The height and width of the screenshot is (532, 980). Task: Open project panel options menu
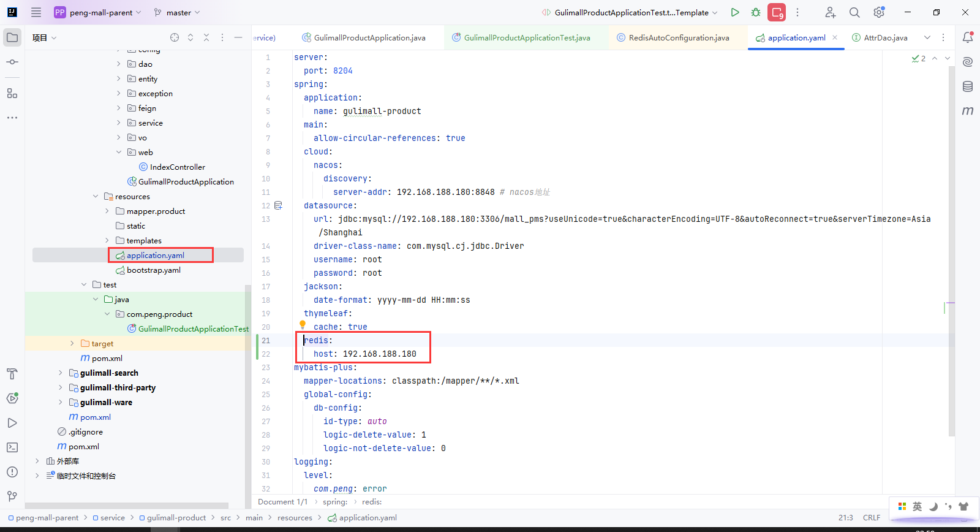point(222,37)
